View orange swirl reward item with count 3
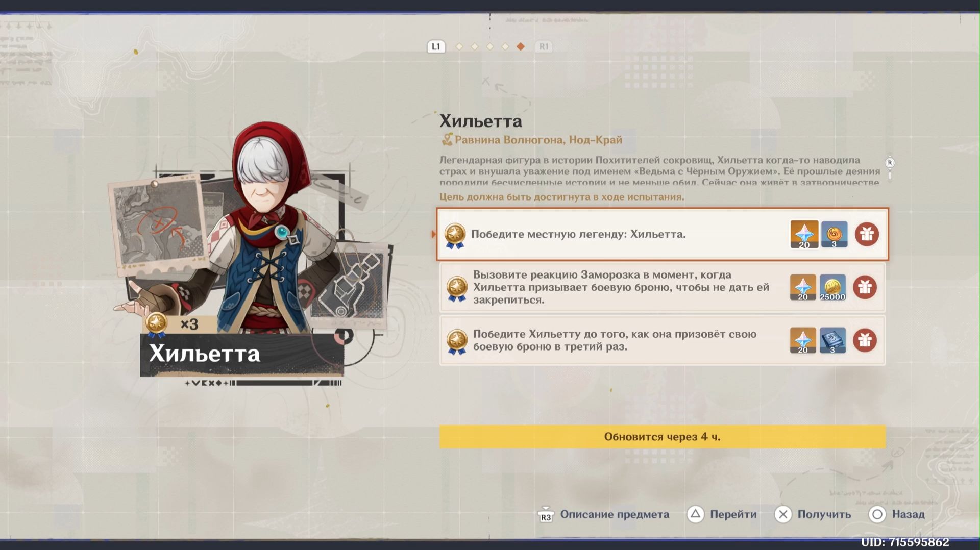This screenshot has width=980, height=550. point(835,234)
